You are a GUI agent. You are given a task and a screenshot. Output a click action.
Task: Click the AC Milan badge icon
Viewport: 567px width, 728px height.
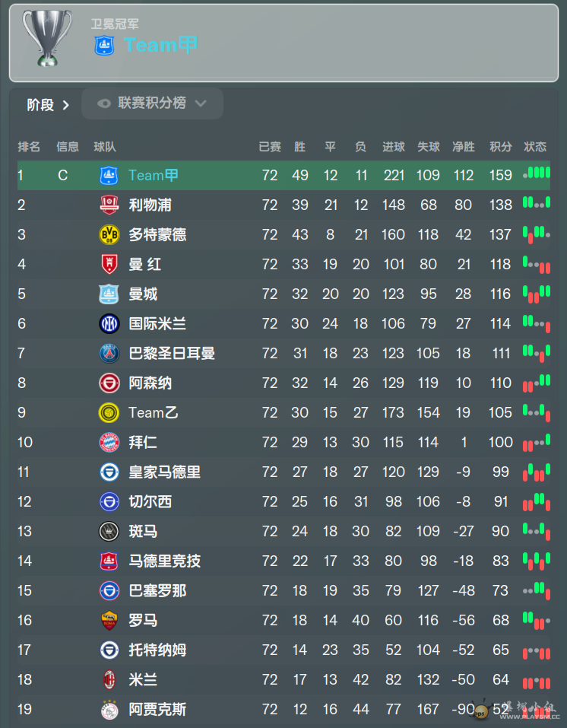(109, 680)
